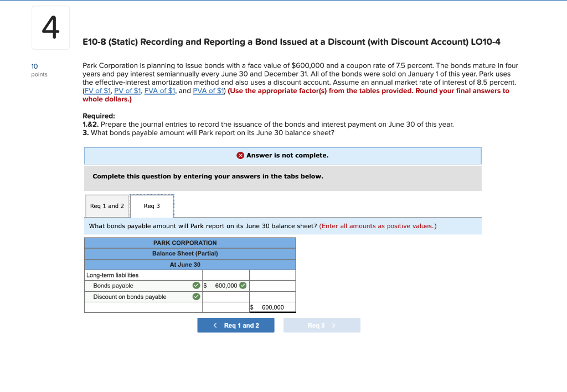Viewport: 567px width, 392px height.
Task: Select the $600,000 total in right column
Action: [x=272, y=307]
